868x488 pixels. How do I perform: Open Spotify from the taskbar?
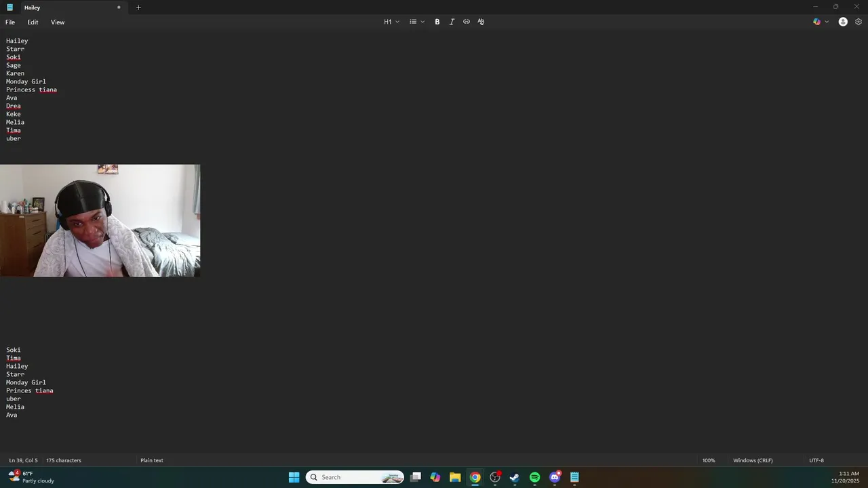pos(535,477)
